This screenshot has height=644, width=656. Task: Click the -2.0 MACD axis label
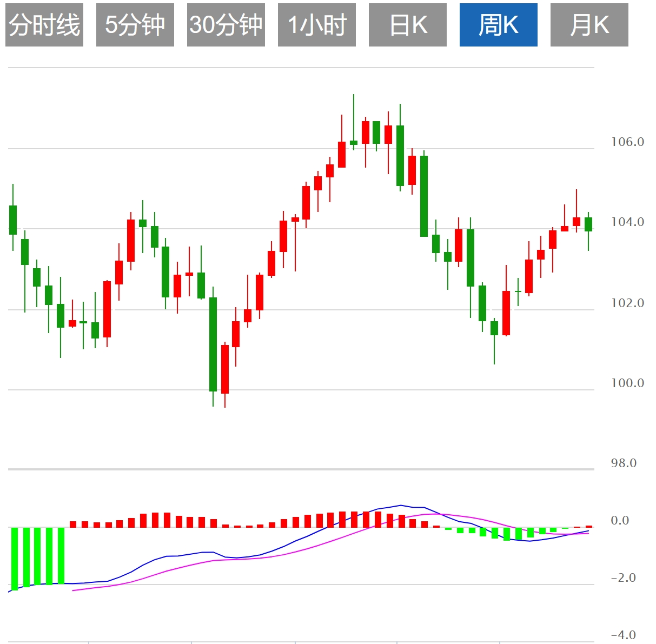(623, 578)
